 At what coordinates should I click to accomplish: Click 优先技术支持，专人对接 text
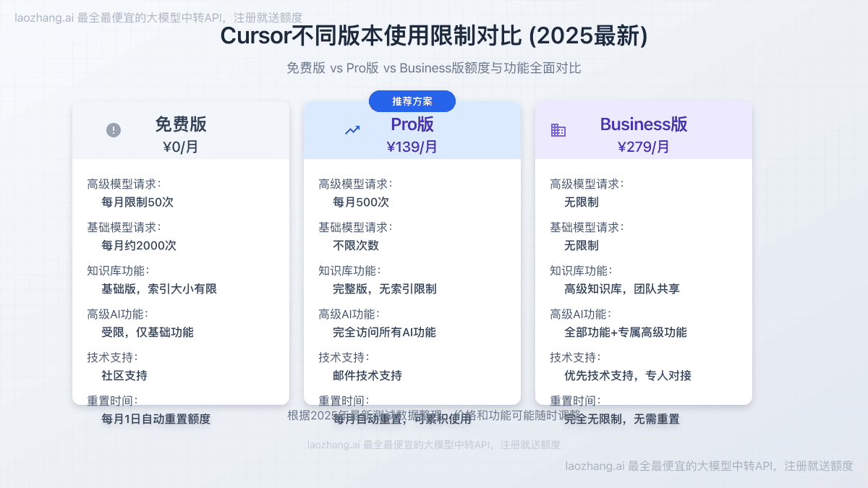coord(628,375)
